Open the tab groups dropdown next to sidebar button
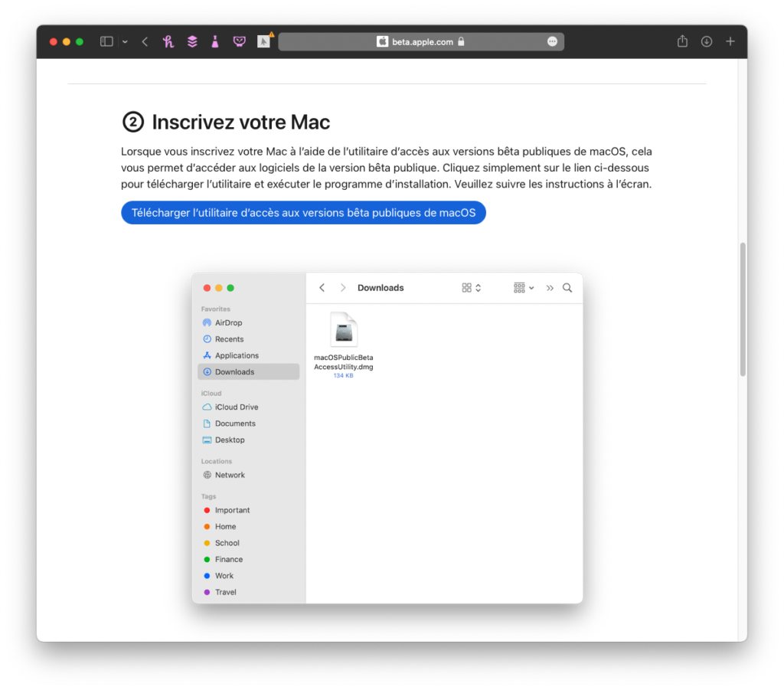This screenshot has width=784, height=690. (x=125, y=41)
